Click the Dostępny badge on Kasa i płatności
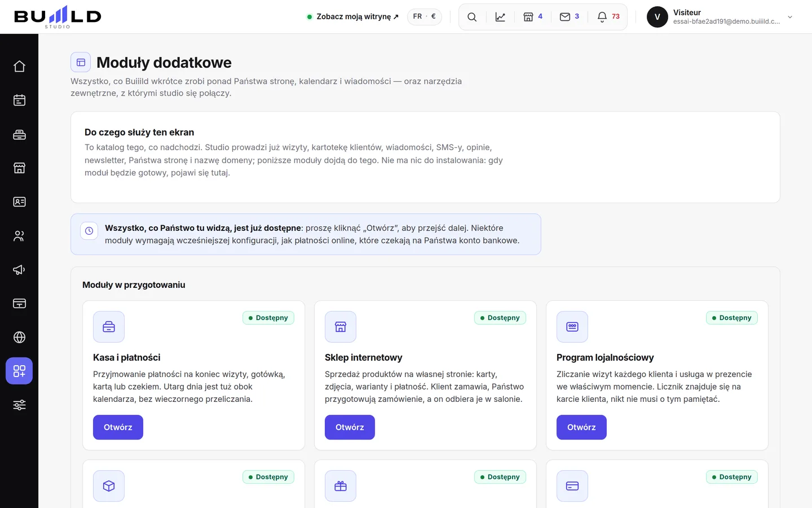 pyautogui.click(x=268, y=318)
